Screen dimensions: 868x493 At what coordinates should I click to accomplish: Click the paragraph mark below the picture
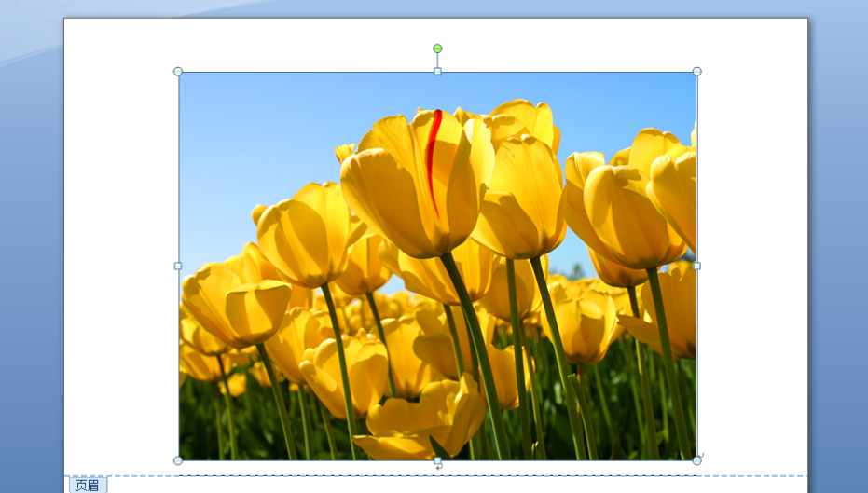pos(439,467)
